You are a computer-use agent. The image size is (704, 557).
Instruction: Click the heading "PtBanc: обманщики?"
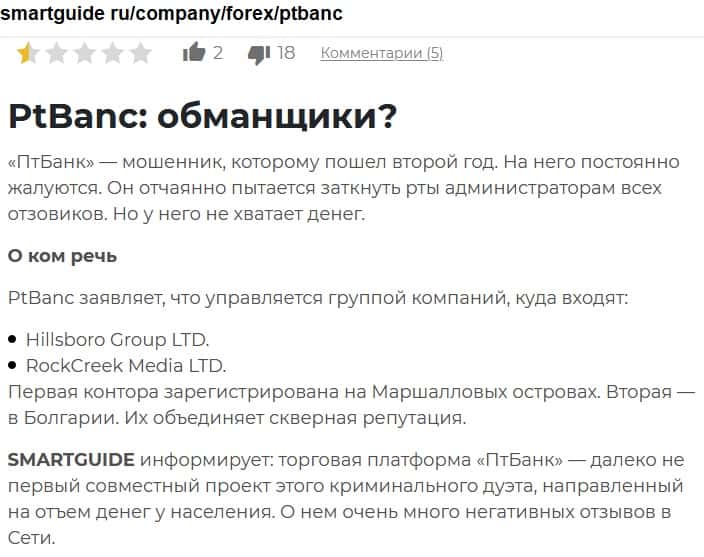coord(202,116)
